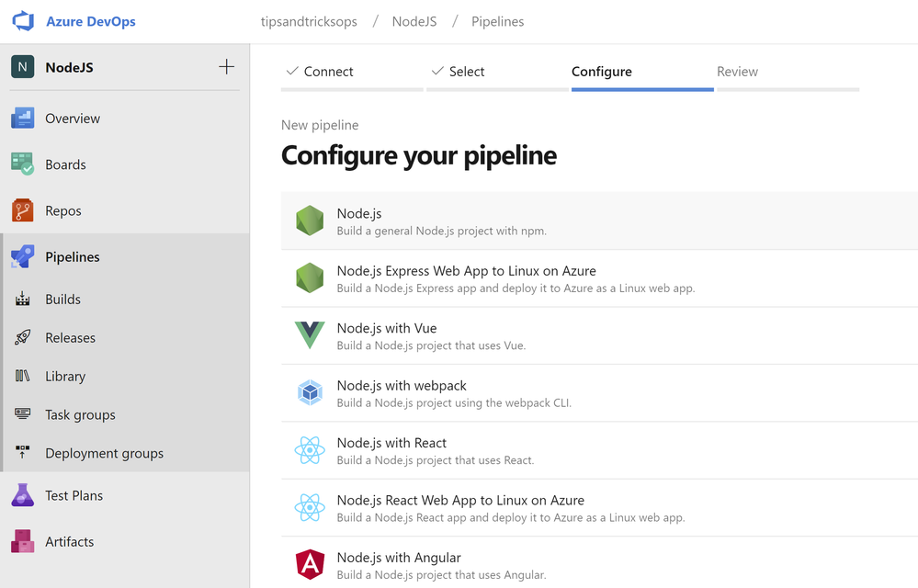
Task: Click tipsandtricksops breadcrumb link
Action: [x=309, y=21]
